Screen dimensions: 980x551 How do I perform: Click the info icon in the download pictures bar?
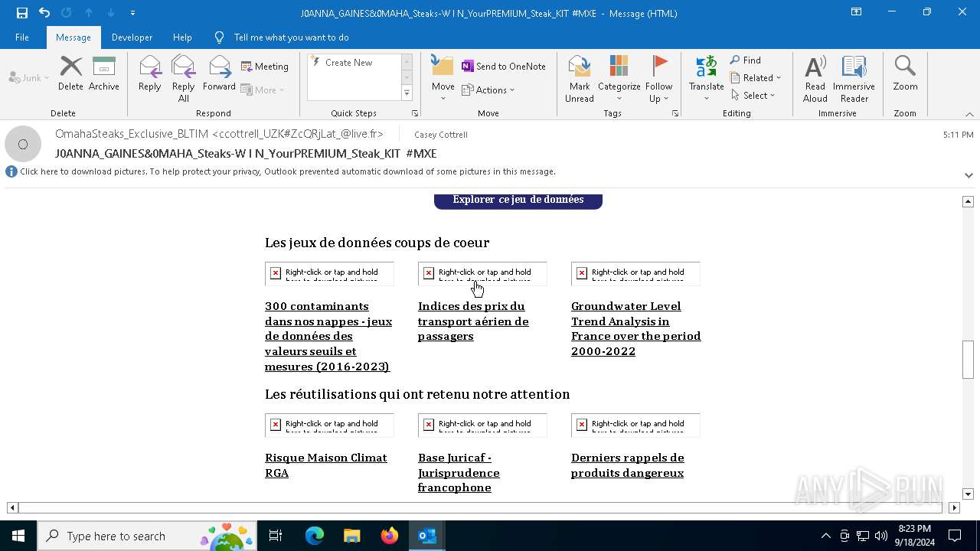coord(11,172)
